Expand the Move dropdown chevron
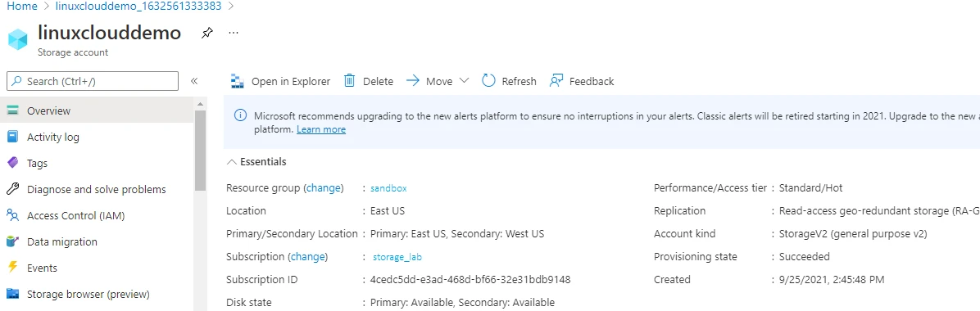This screenshot has width=980, height=311. 464,80
